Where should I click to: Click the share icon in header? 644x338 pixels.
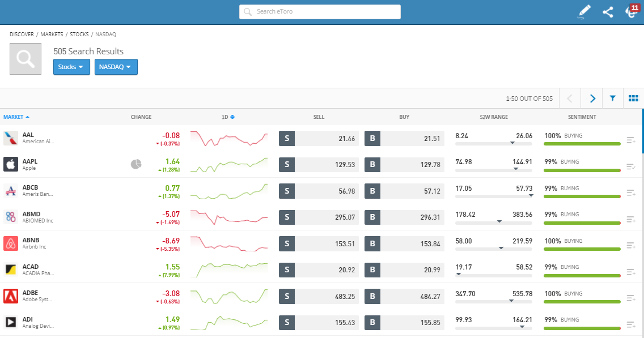608,12
